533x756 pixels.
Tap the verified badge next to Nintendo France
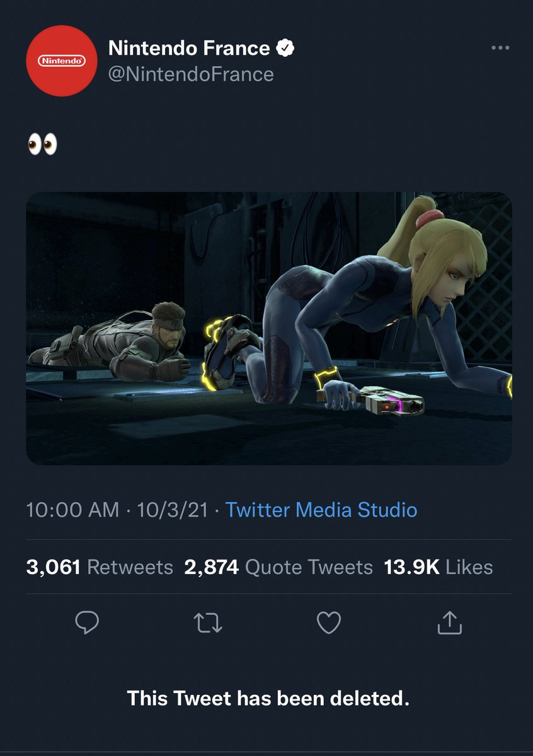coord(286,48)
